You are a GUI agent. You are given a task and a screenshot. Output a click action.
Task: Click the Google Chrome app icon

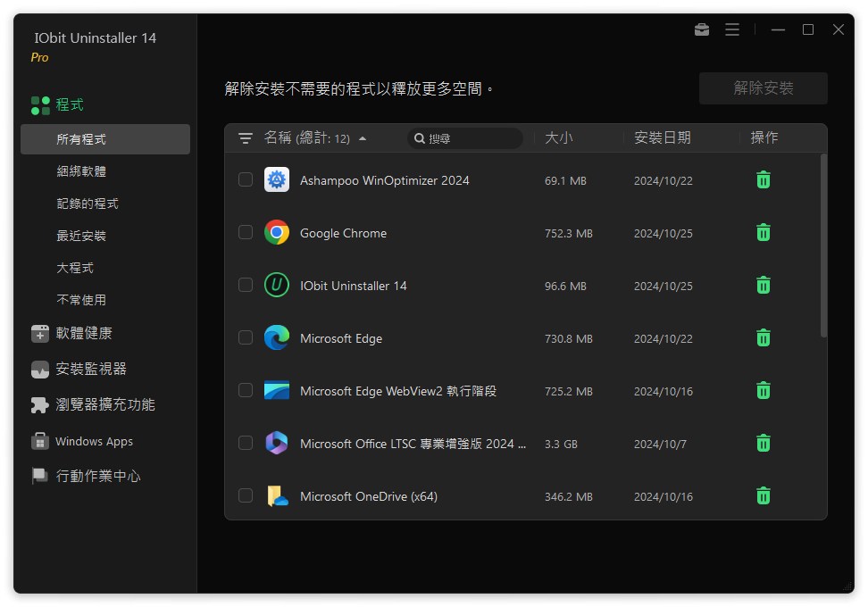276,232
